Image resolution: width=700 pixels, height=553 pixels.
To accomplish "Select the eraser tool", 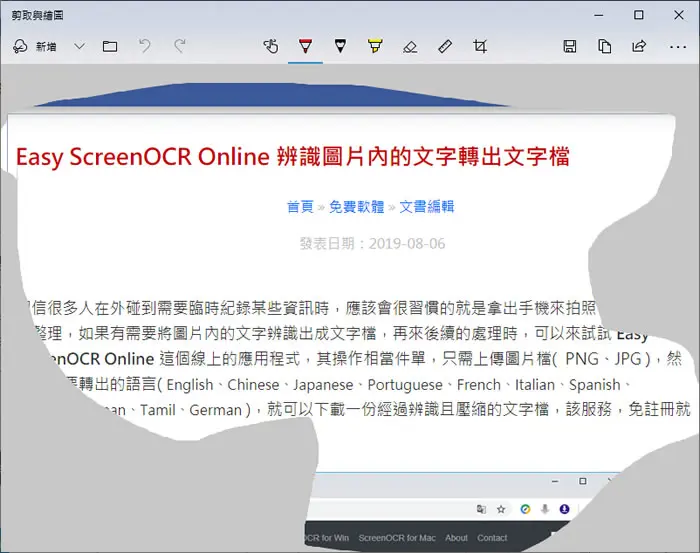I will point(410,46).
